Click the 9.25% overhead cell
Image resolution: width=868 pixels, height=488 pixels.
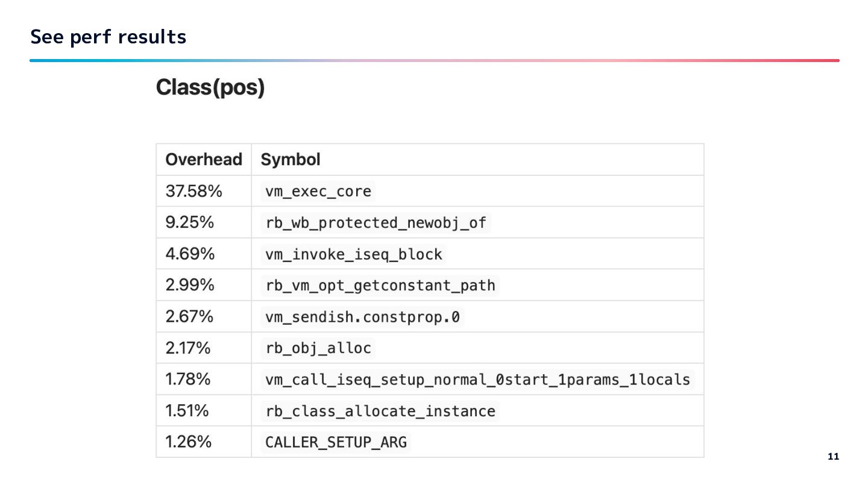tap(190, 223)
